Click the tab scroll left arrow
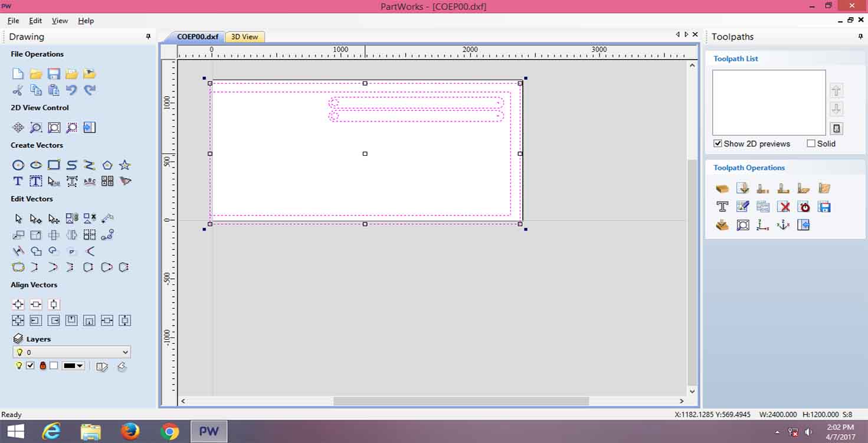 [677, 35]
